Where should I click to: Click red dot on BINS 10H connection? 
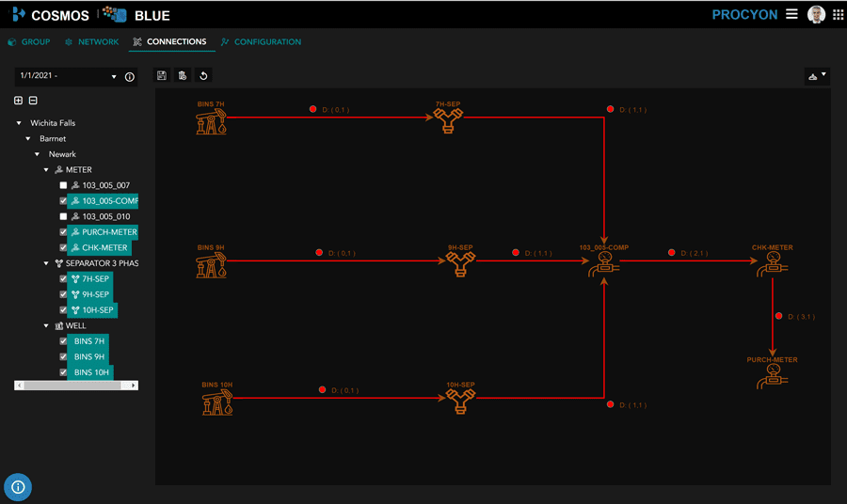(322, 389)
